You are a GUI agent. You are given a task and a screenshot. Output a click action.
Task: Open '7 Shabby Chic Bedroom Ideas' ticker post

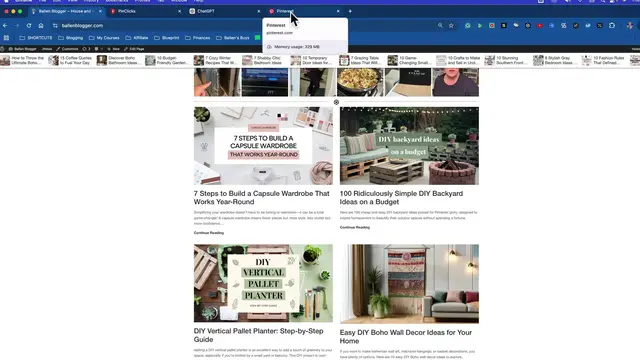(x=263, y=60)
